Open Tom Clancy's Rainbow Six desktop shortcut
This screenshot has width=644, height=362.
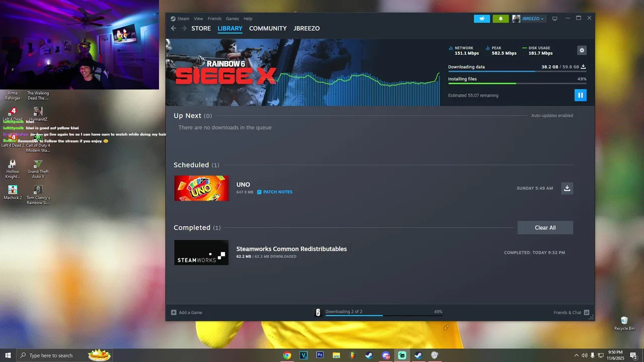(38, 195)
